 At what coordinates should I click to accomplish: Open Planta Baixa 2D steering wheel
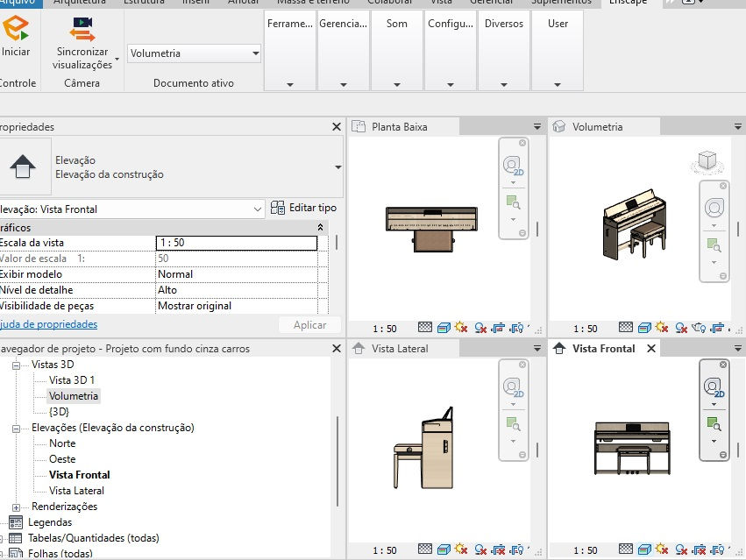tap(513, 166)
